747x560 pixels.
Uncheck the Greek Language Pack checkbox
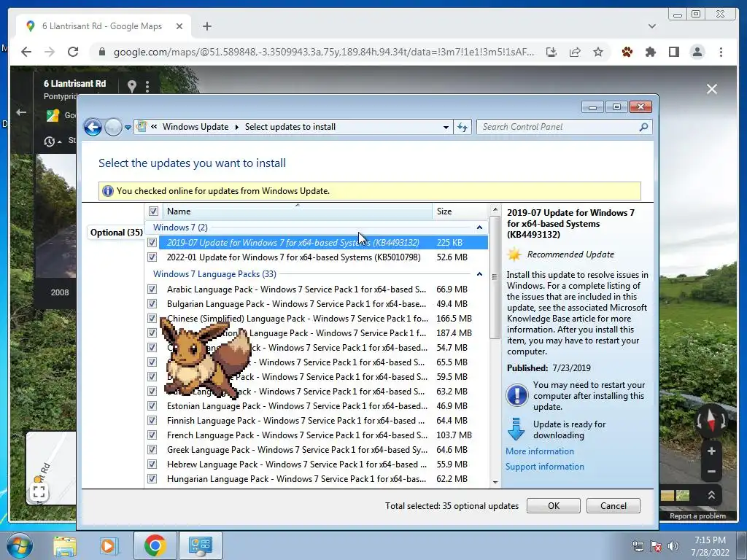(152, 449)
